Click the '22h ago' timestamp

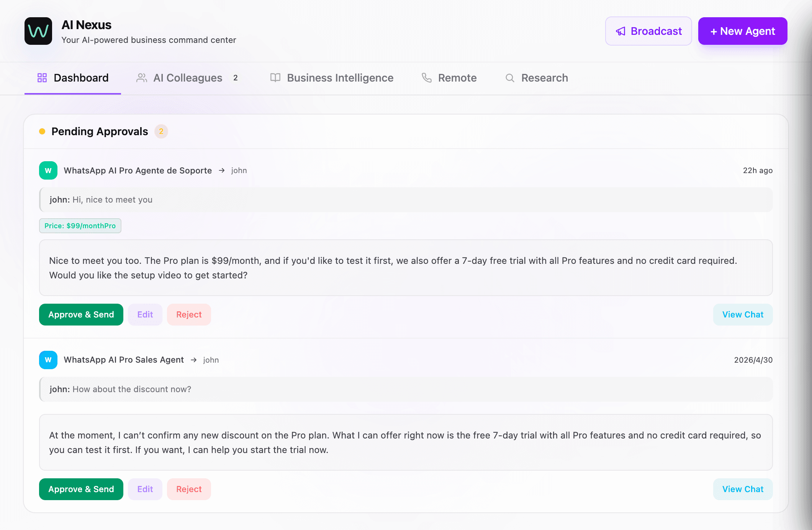[x=758, y=170]
